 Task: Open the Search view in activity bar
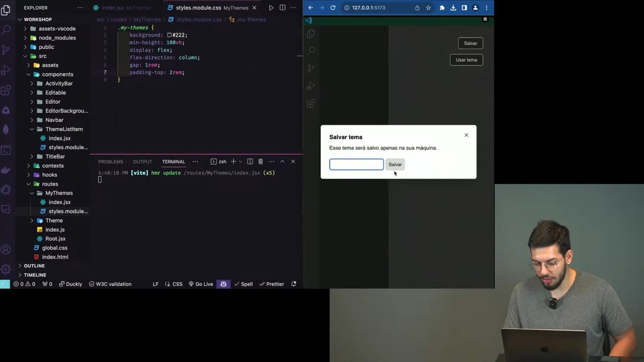click(x=6, y=30)
